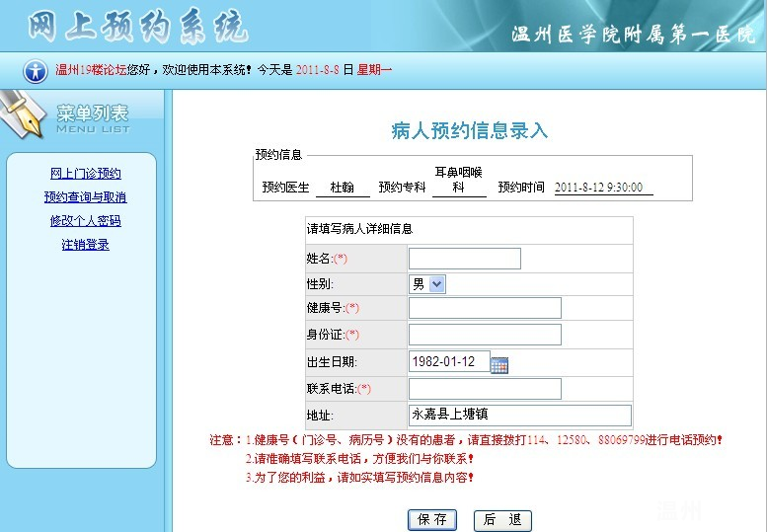The image size is (767, 532).
Task: Click the 出生日期 label
Action: [332, 362]
